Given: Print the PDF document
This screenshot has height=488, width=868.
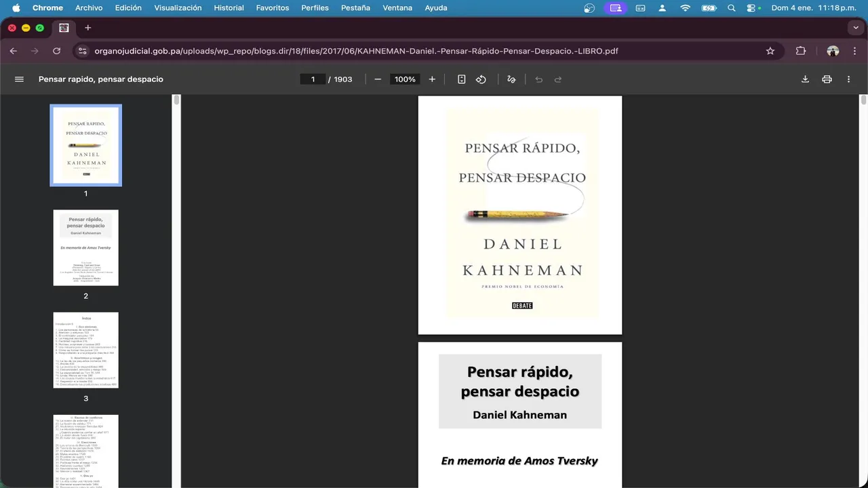Looking at the screenshot, I should 827,79.
